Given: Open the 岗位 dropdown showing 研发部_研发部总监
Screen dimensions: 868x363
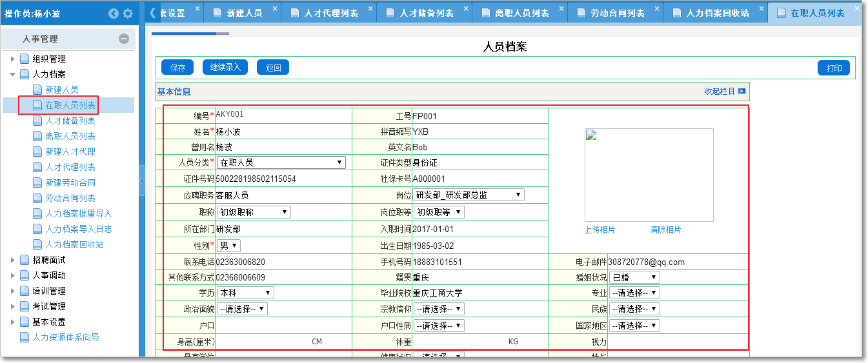Looking at the screenshot, I should (469, 195).
